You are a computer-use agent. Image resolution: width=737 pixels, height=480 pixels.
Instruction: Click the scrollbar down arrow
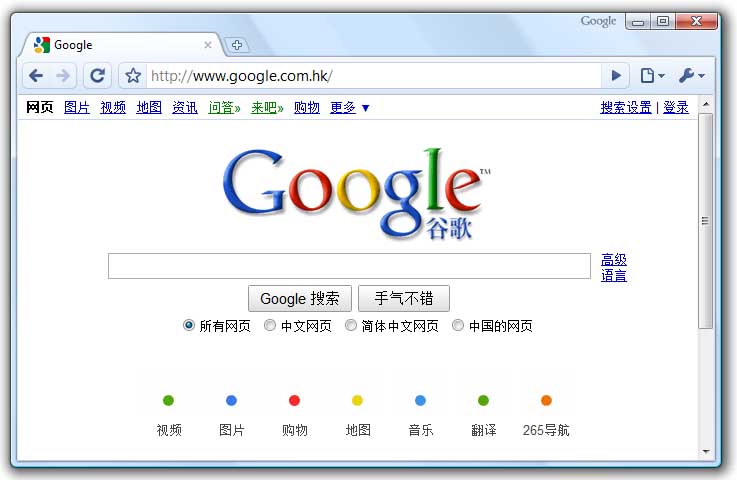coord(706,451)
